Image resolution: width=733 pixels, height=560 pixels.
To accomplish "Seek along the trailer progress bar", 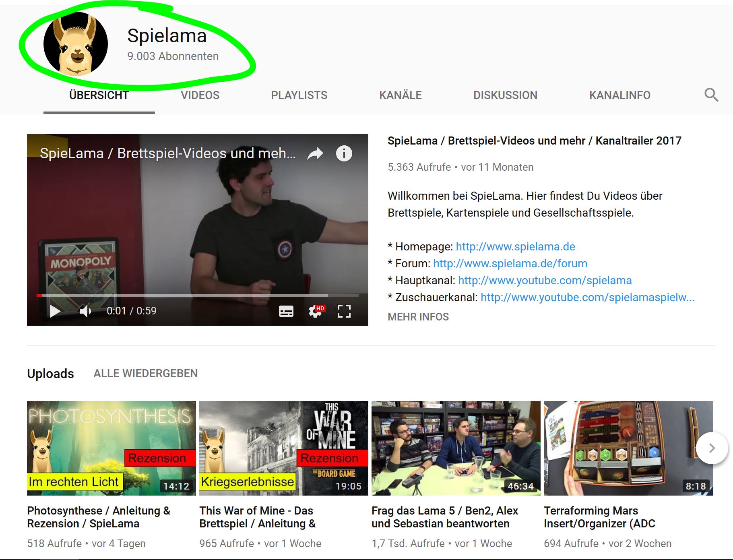I will click(198, 295).
